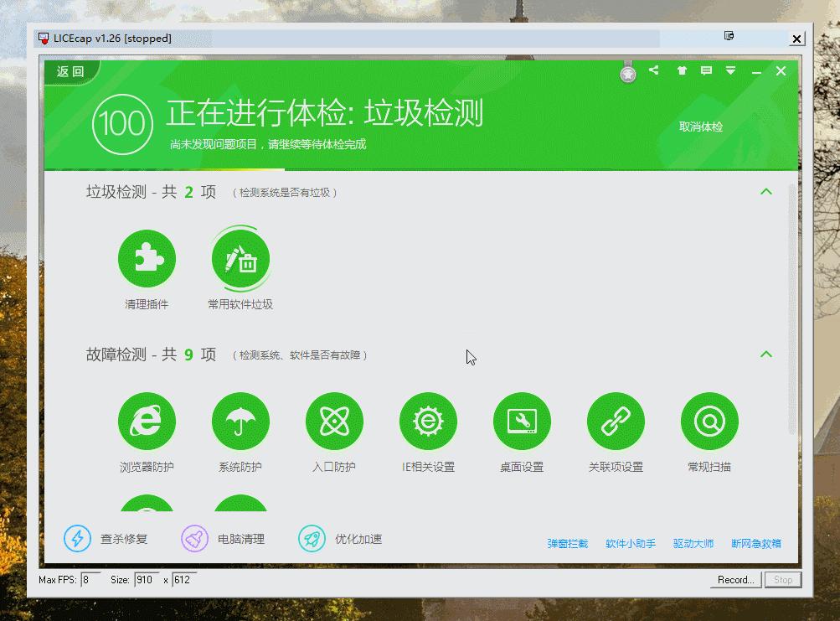Click the 清理插件 puzzle icon

click(147, 258)
